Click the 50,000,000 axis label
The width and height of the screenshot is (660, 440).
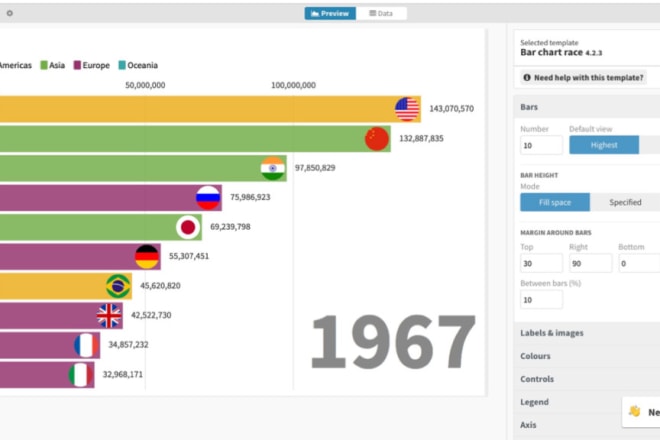click(x=145, y=85)
